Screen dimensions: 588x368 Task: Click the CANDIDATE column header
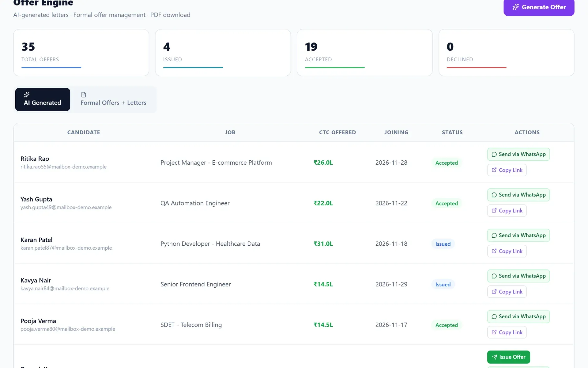(x=84, y=132)
